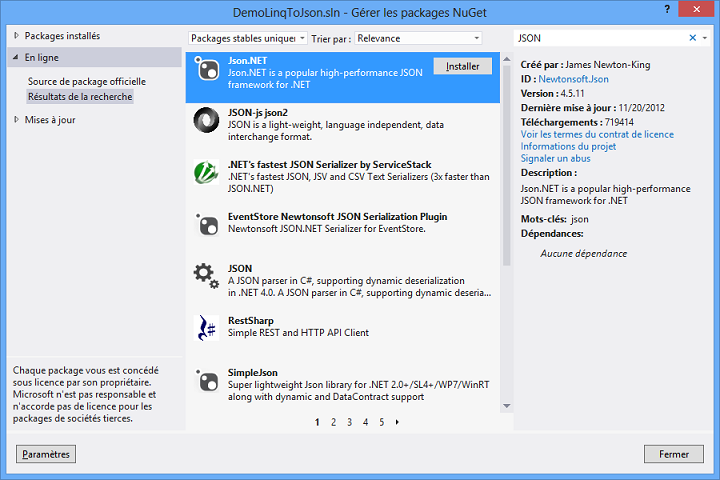The height and width of the screenshot is (480, 720).
Task: Open the help question mark button
Action: coord(667,9)
